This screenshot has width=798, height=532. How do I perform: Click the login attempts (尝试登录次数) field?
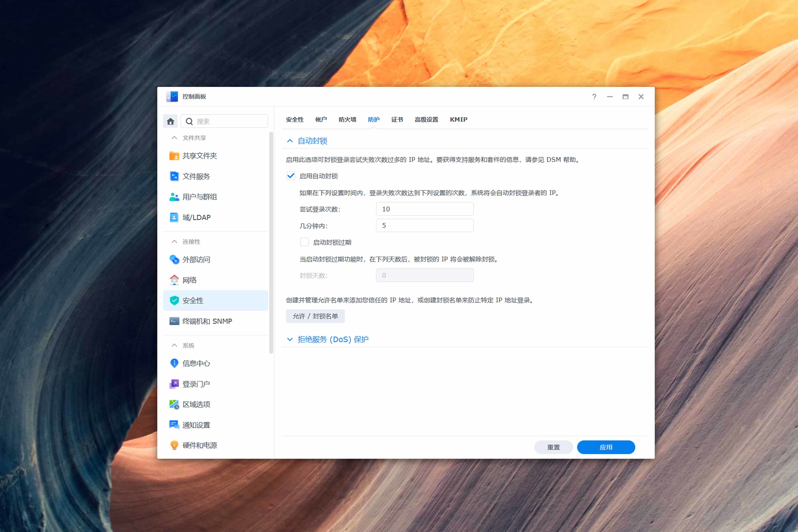click(x=425, y=209)
